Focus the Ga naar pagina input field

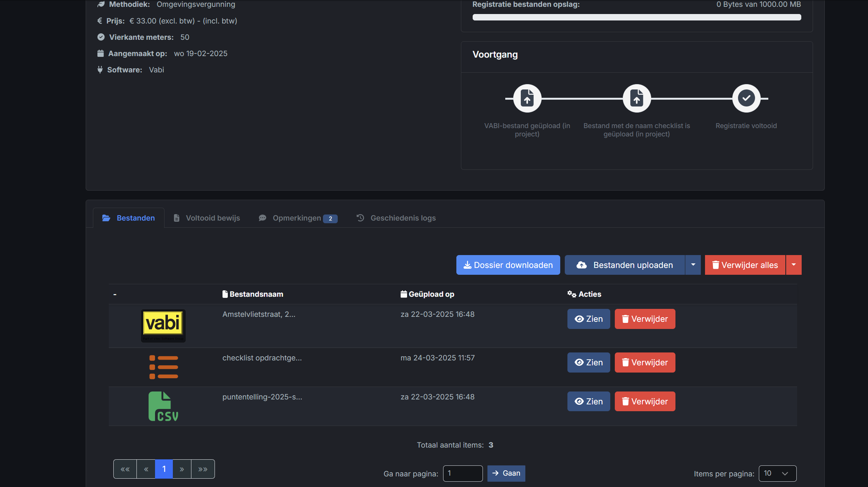[x=463, y=473]
